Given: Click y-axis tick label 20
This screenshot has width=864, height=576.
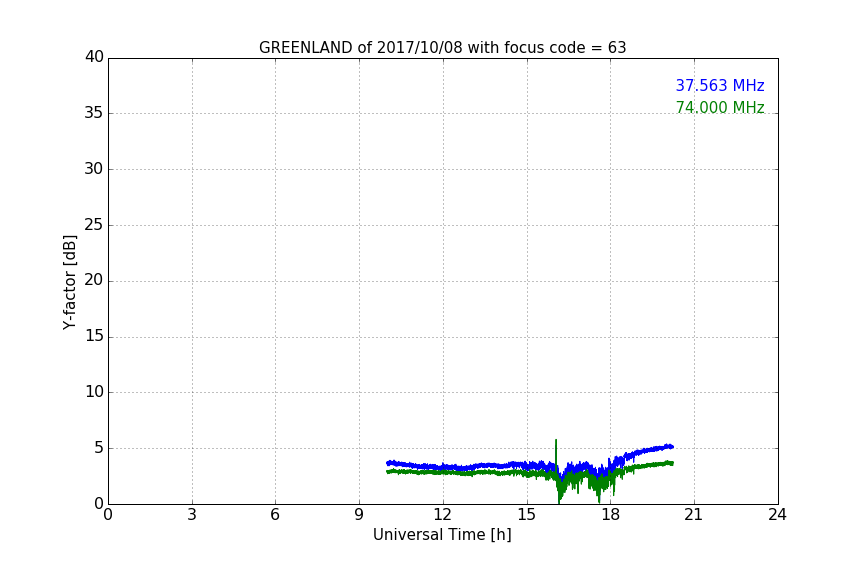Looking at the screenshot, I should tap(94, 280).
